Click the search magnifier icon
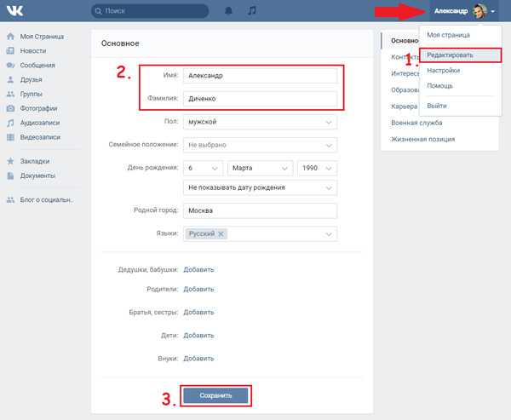 pos(98,11)
